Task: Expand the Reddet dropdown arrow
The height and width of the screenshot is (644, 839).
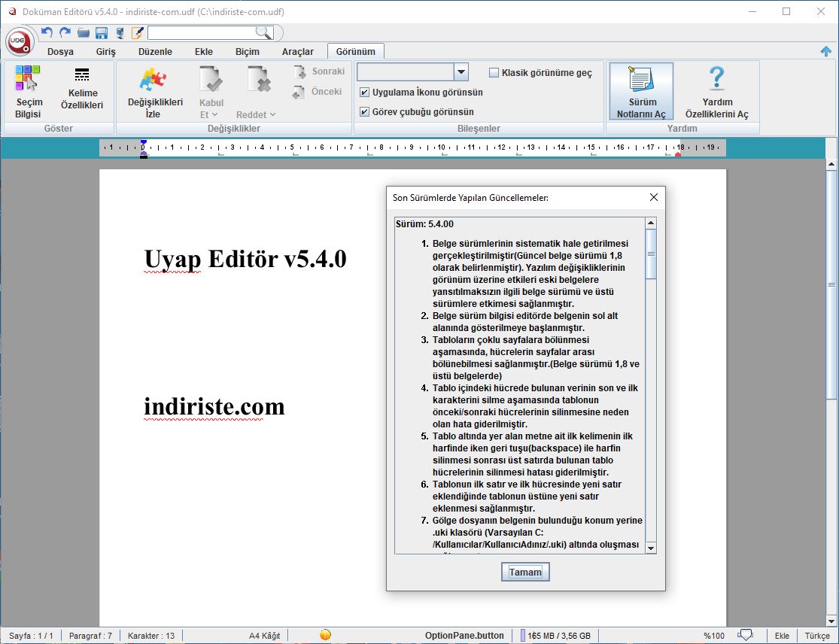Action: pyautogui.click(x=272, y=114)
